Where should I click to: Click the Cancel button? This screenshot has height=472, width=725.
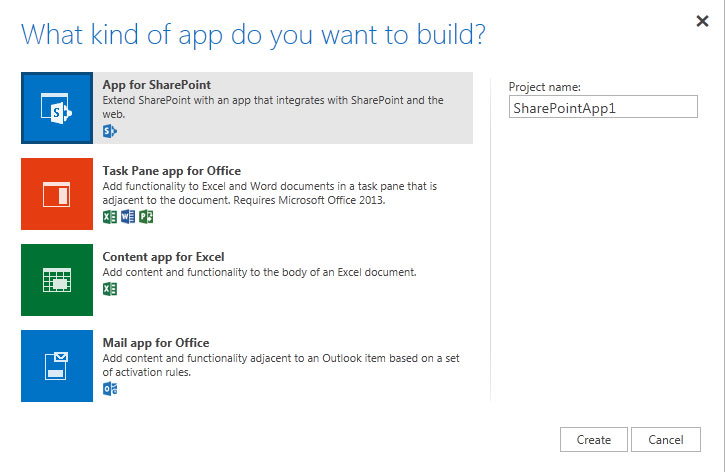(x=666, y=440)
